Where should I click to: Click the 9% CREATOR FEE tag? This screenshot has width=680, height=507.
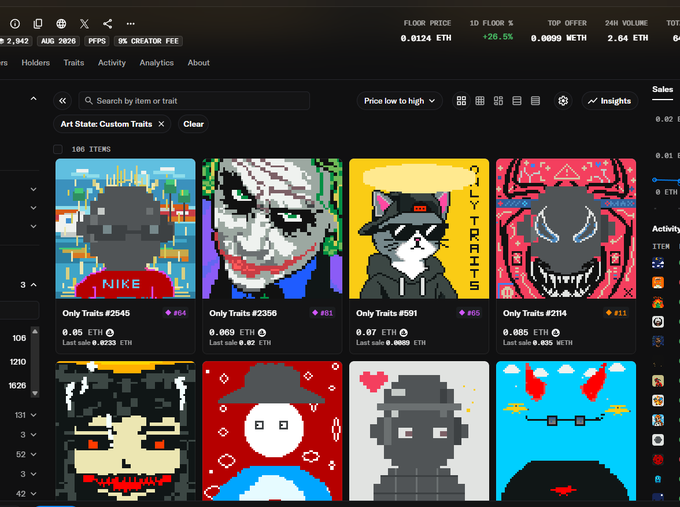coord(148,41)
